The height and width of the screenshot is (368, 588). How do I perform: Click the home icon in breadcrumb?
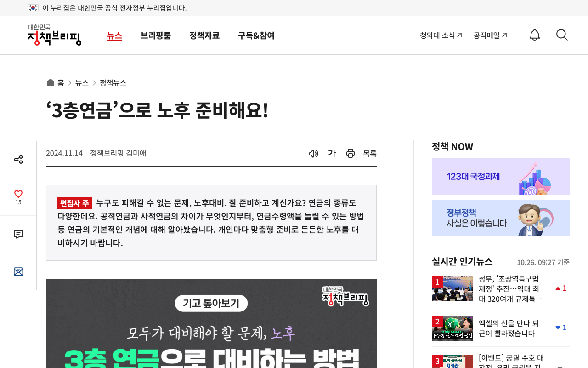pos(51,82)
